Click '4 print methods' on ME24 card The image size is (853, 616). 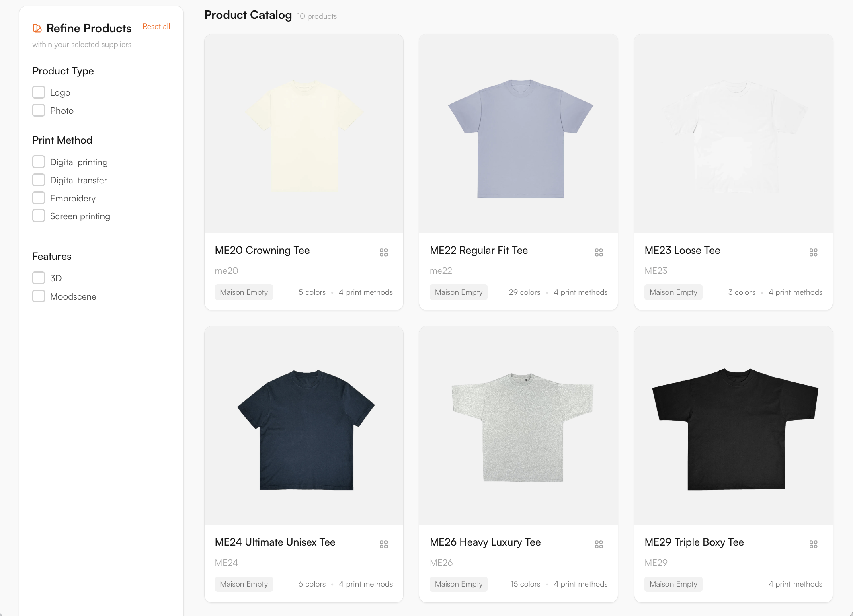tap(366, 584)
